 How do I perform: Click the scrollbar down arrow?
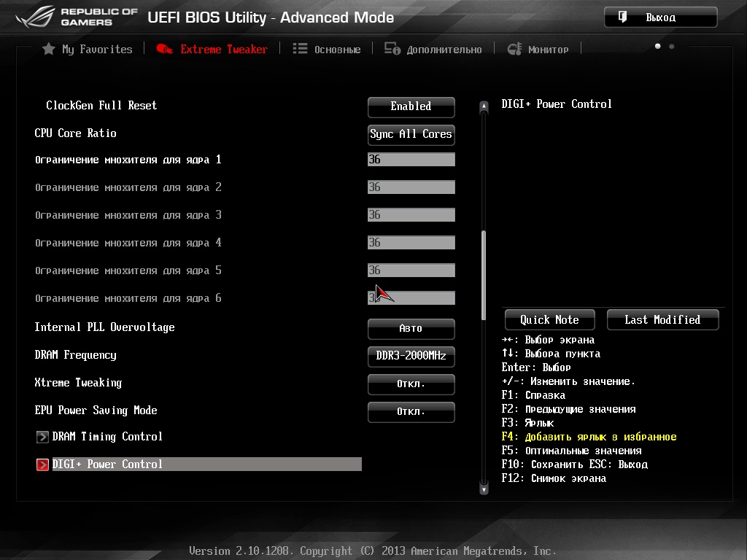click(484, 489)
